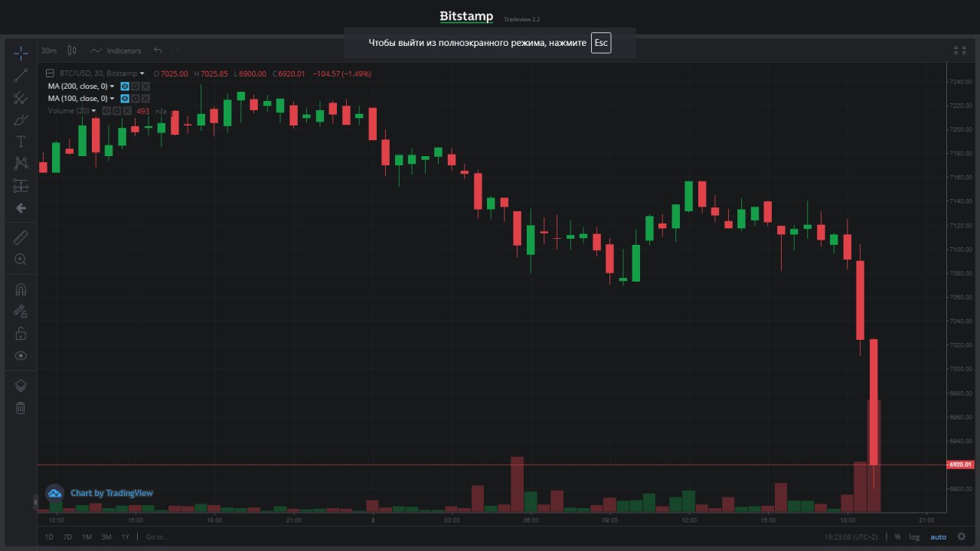The width and height of the screenshot is (980, 551).
Task: Click the 19:23:08 (UTC+2) timezone clock
Action: point(851,536)
